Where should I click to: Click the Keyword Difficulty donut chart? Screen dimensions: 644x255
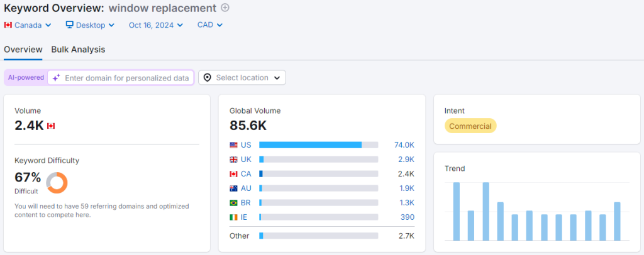pyautogui.click(x=57, y=183)
